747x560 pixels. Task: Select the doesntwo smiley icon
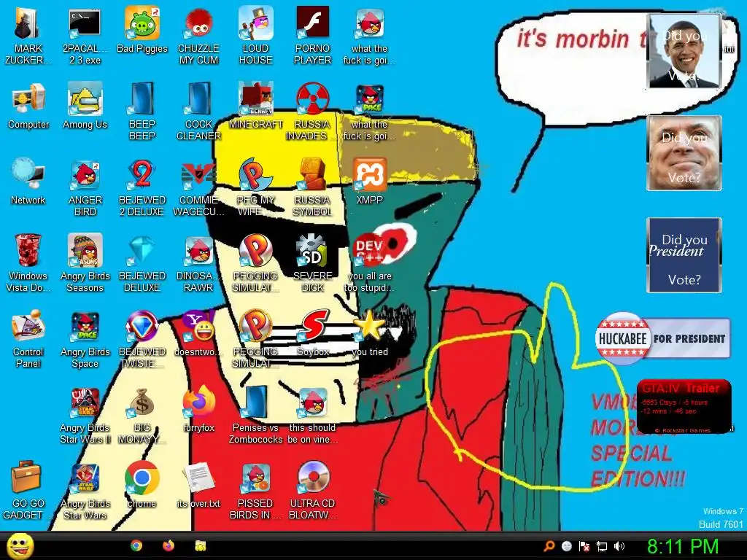coord(198,333)
